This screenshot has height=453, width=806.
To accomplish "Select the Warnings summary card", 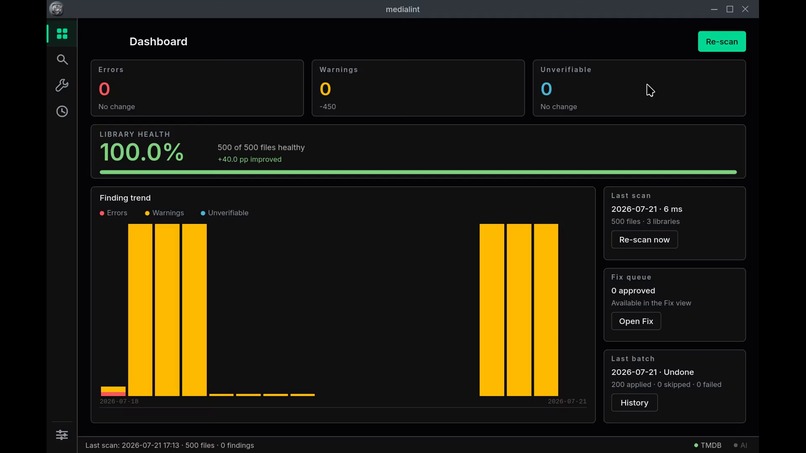I will tap(418, 88).
